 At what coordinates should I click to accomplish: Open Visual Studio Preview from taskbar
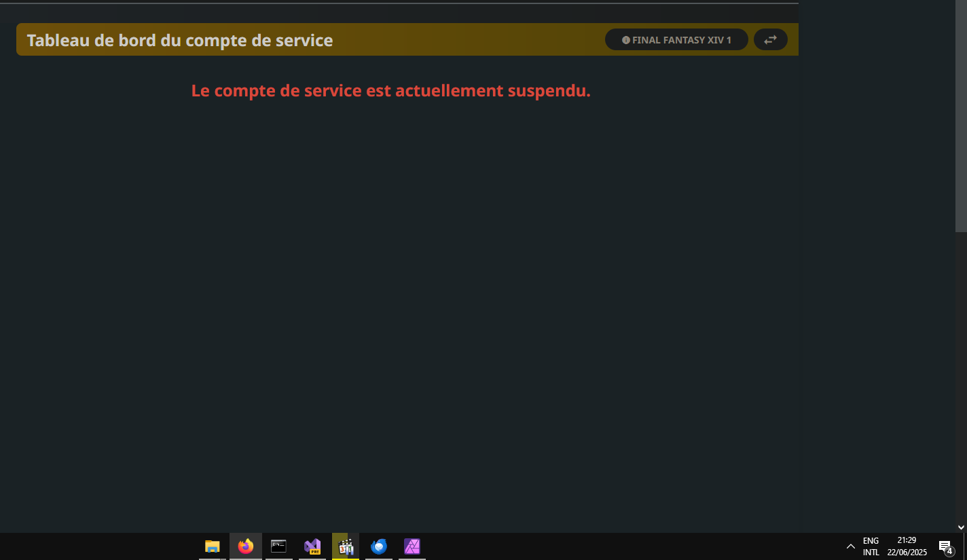pos(312,546)
